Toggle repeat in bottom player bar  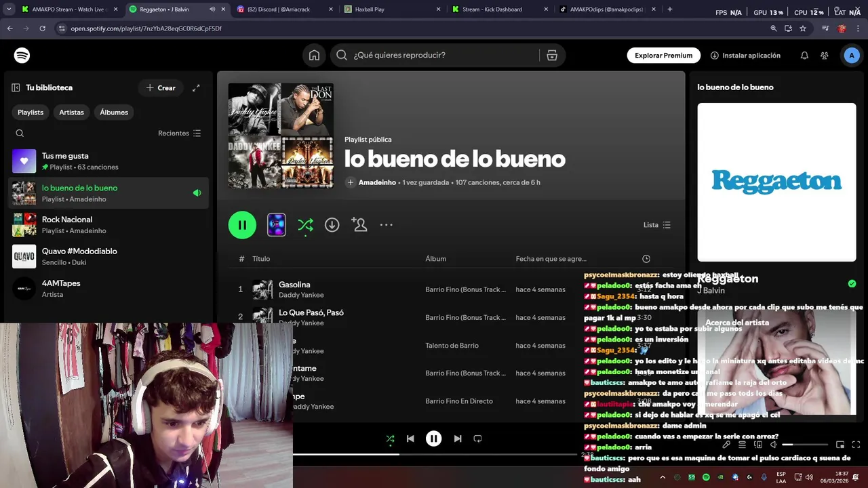(477, 439)
